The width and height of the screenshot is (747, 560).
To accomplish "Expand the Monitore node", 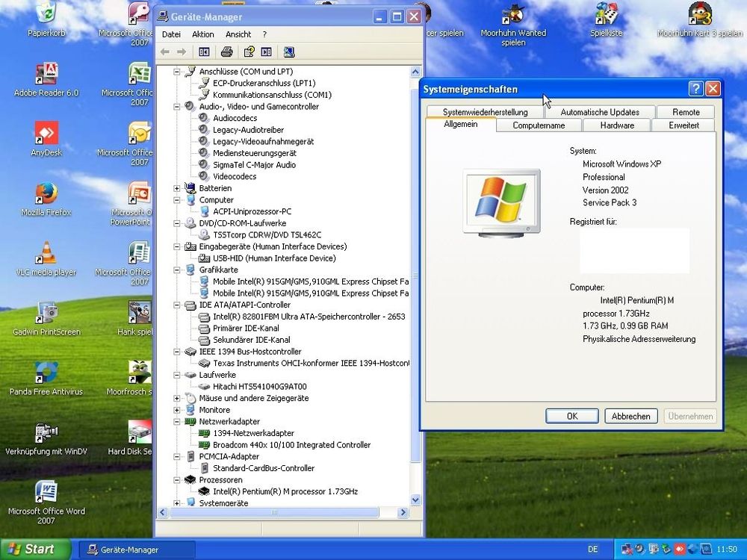I will click(x=177, y=410).
